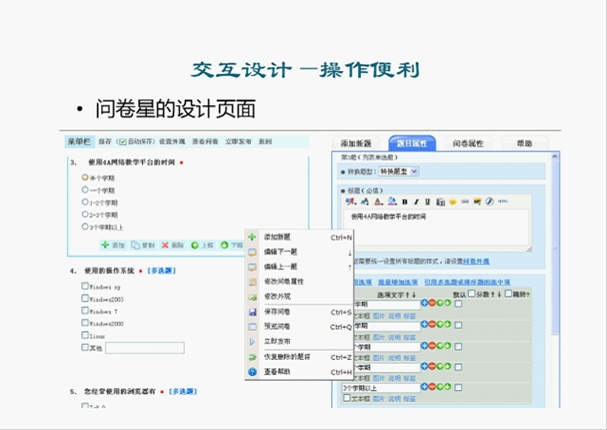Click the background highlight color icon in title editor

[x=393, y=201]
